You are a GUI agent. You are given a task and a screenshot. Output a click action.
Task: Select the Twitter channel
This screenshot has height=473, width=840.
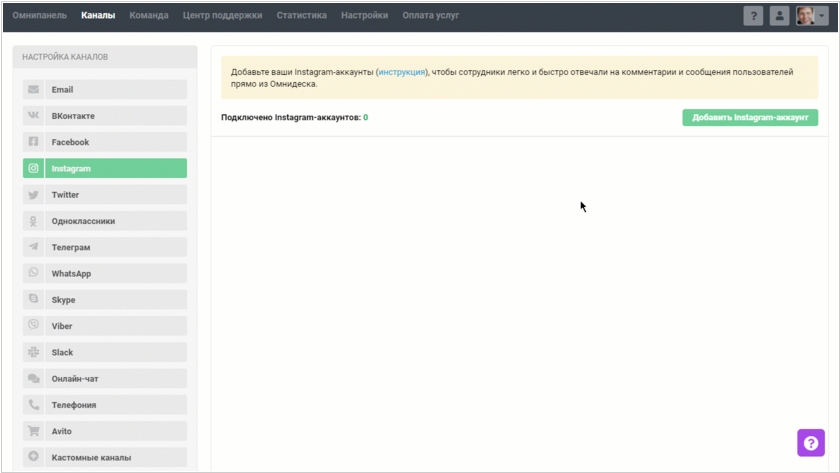105,194
